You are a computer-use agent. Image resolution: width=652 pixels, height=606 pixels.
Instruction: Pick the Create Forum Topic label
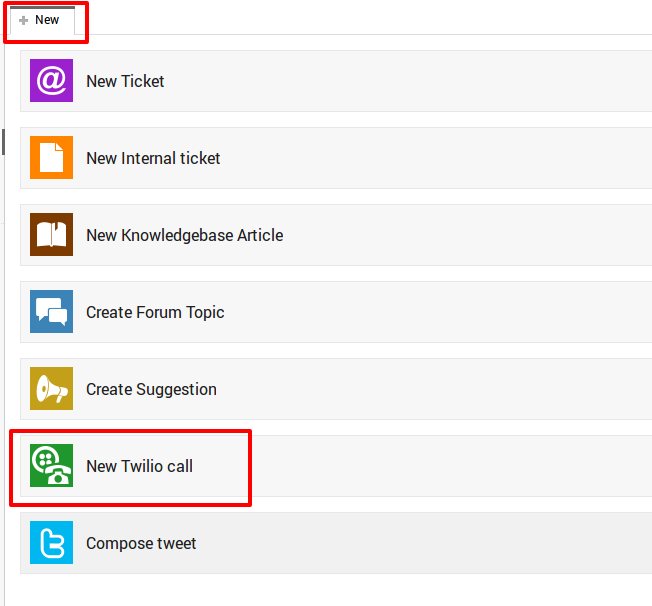(x=155, y=312)
